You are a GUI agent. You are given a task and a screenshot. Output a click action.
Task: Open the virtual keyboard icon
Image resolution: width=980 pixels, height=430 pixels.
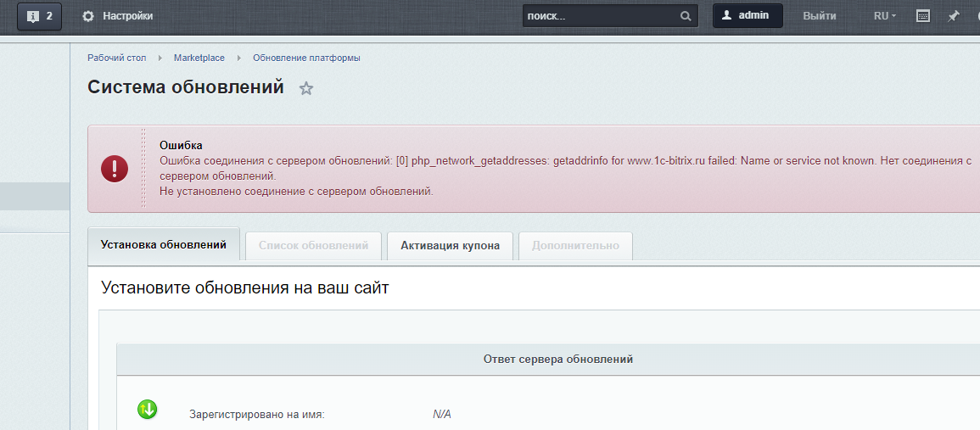coord(923,16)
